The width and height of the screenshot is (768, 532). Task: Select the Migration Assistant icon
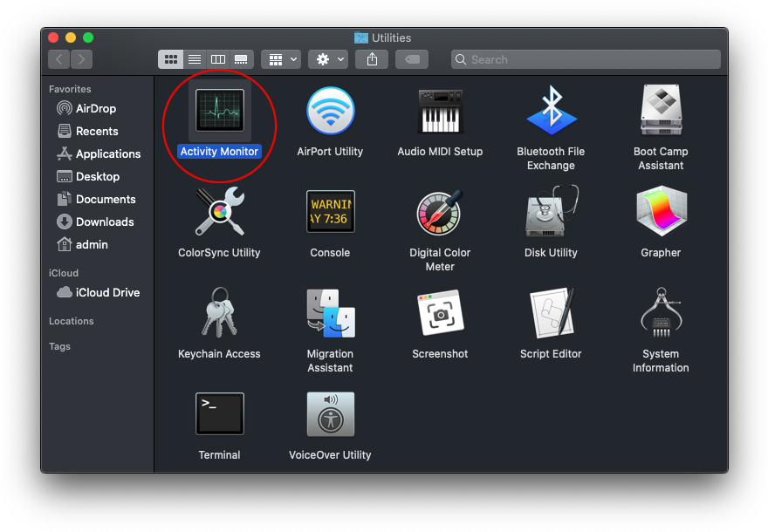tap(330, 313)
